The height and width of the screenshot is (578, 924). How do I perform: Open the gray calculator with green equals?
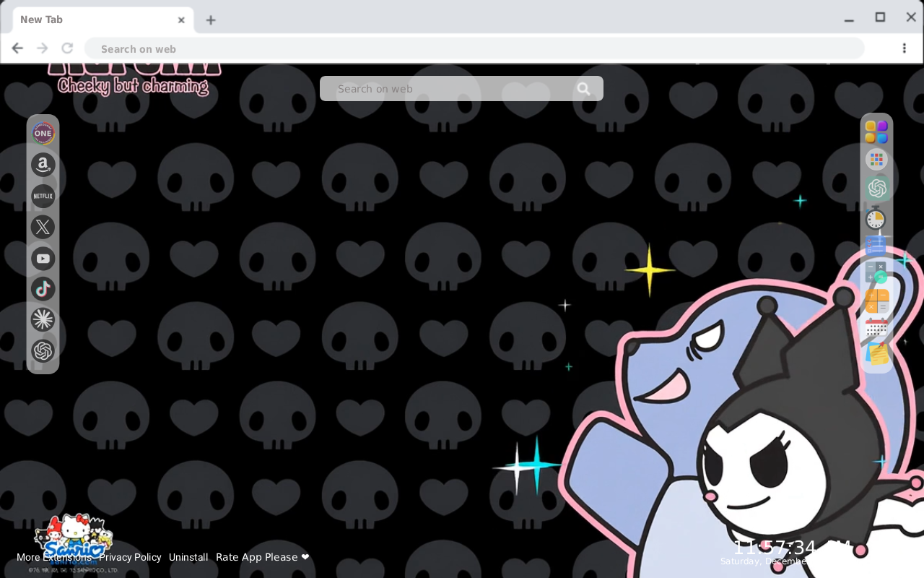click(x=876, y=272)
